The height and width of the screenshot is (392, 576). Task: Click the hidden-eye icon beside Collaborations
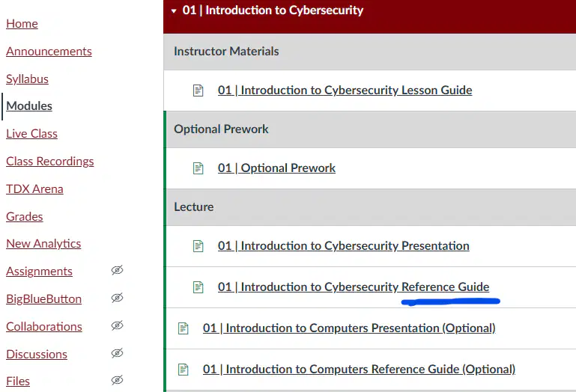(117, 325)
